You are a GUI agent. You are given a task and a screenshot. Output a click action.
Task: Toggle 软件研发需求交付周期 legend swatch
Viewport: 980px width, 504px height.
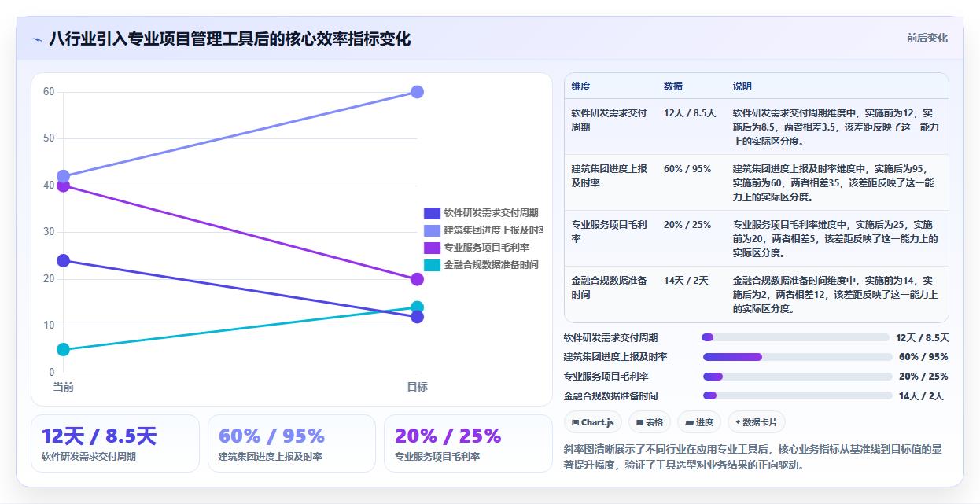(432, 213)
